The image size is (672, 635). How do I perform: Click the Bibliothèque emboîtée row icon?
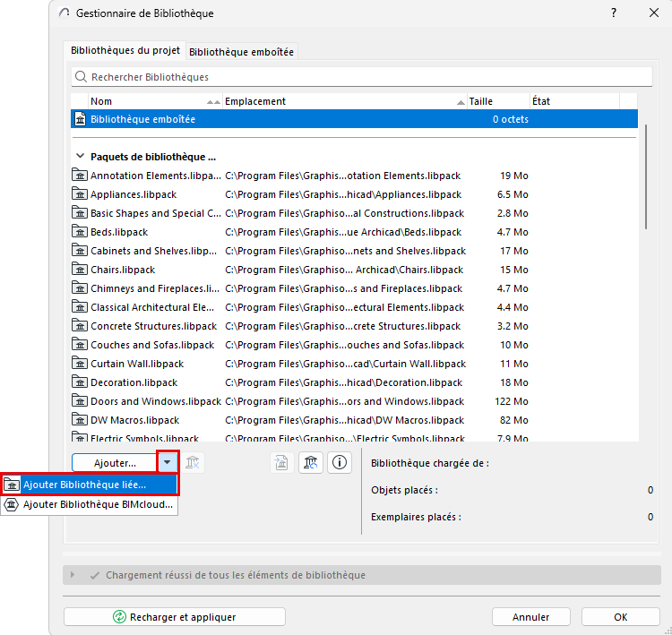[80, 119]
